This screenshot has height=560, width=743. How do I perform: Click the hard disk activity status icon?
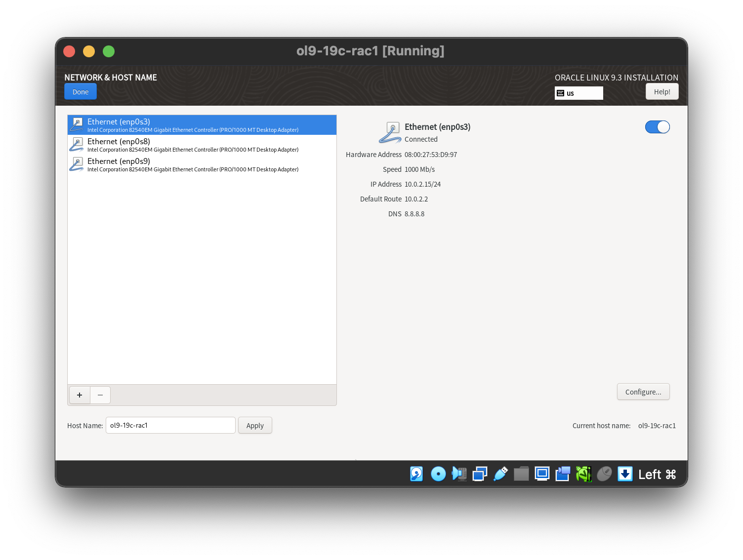(416, 474)
